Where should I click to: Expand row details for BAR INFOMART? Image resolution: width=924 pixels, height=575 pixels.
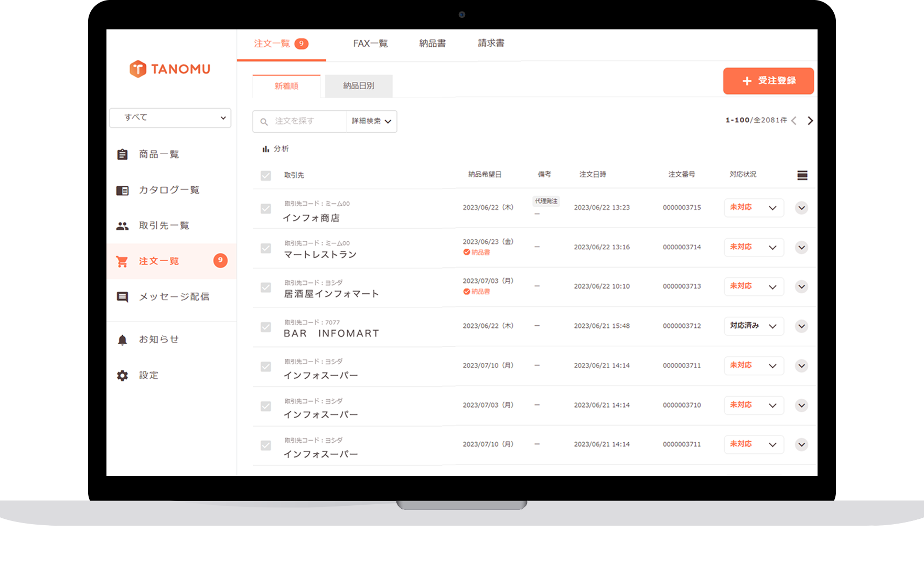(x=801, y=326)
